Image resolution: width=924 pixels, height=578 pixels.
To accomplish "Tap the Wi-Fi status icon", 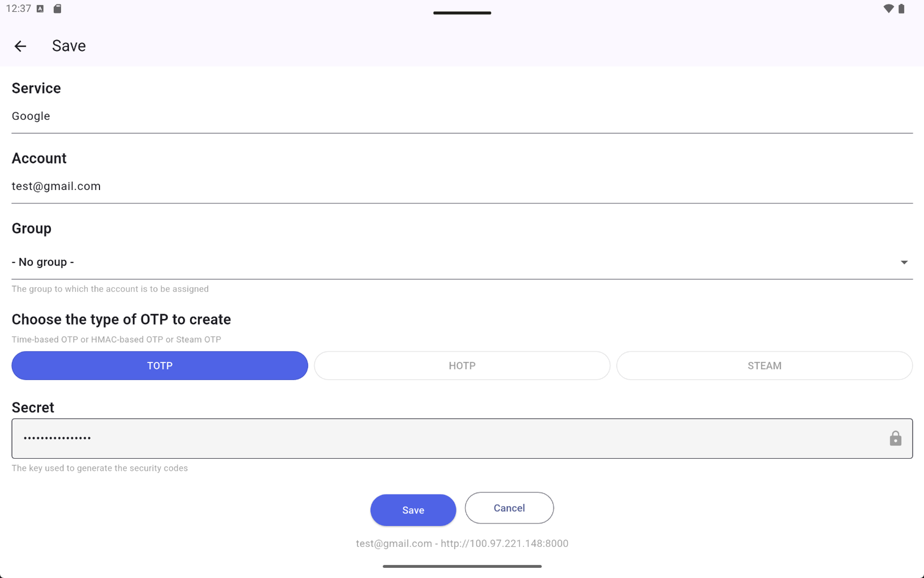I will [x=888, y=9].
